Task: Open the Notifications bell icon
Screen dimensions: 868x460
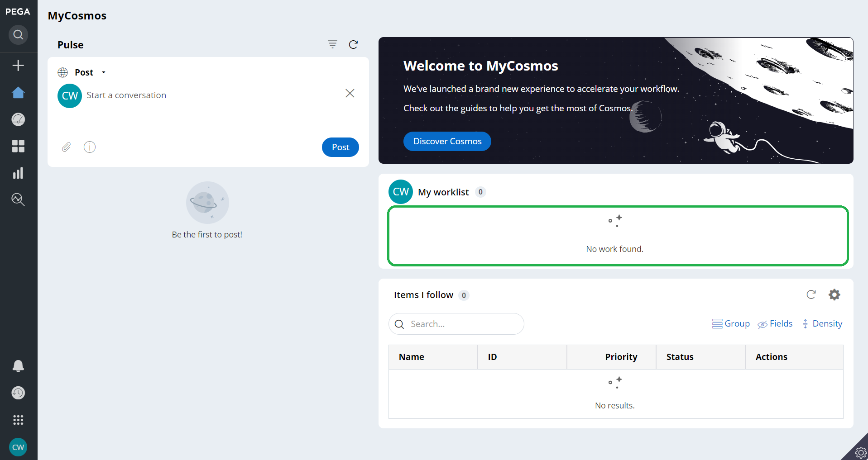Action: tap(18, 366)
